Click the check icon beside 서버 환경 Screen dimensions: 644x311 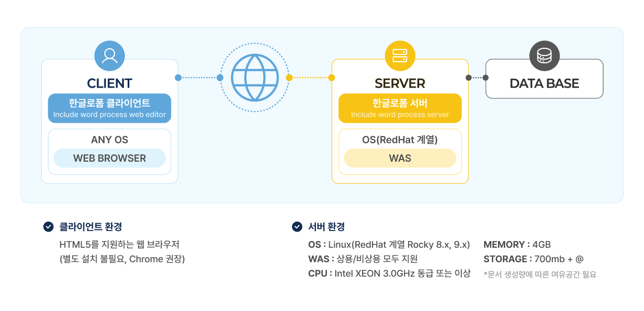click(x=297, y=227)
